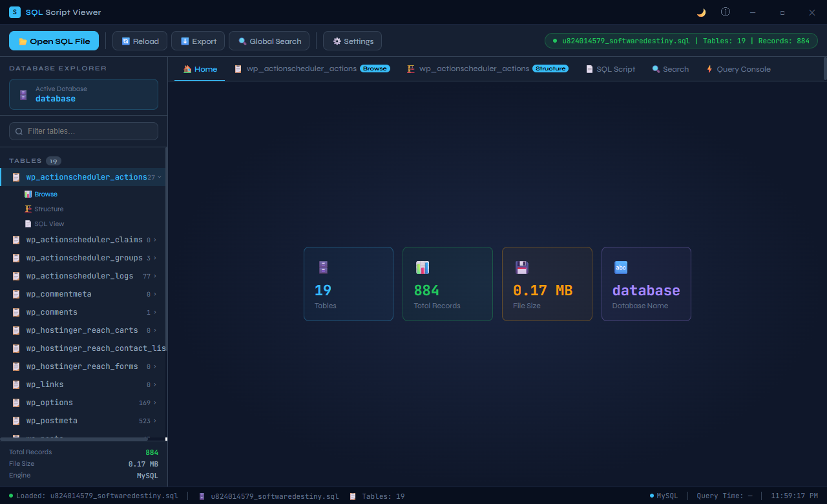Image resolution: width=827 pixels, height=504 pixels.
Task: Go to the Search tab
Action: click(670, 69)
